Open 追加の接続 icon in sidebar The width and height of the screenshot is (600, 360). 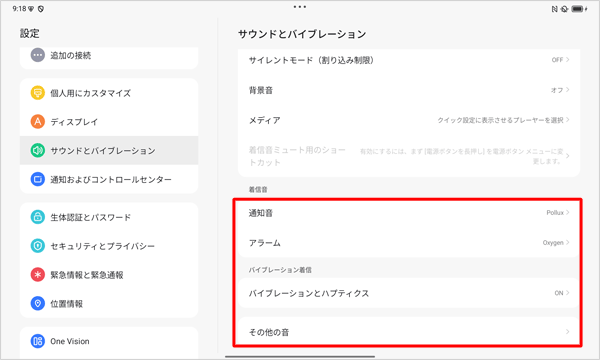[x=38, y=55]
